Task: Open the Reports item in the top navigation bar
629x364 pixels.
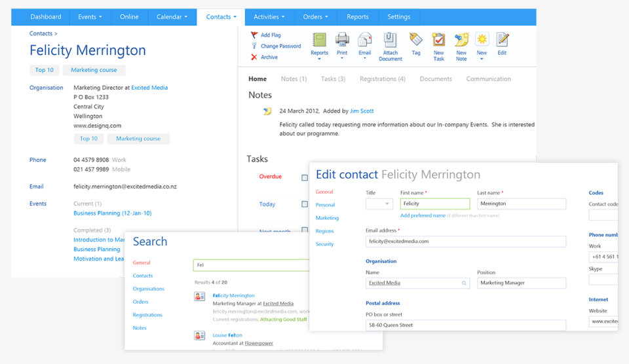Action: pyautogui.click(x=358, y=17)
